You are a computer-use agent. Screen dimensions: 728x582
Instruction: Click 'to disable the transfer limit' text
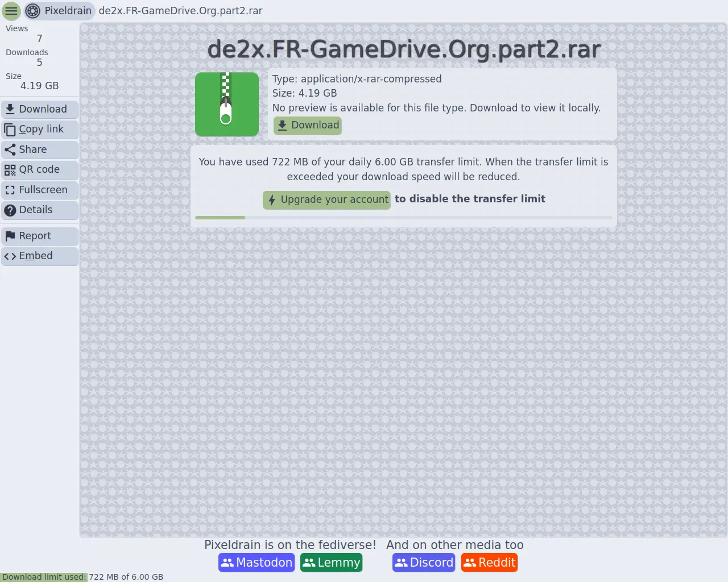[470, 199]
